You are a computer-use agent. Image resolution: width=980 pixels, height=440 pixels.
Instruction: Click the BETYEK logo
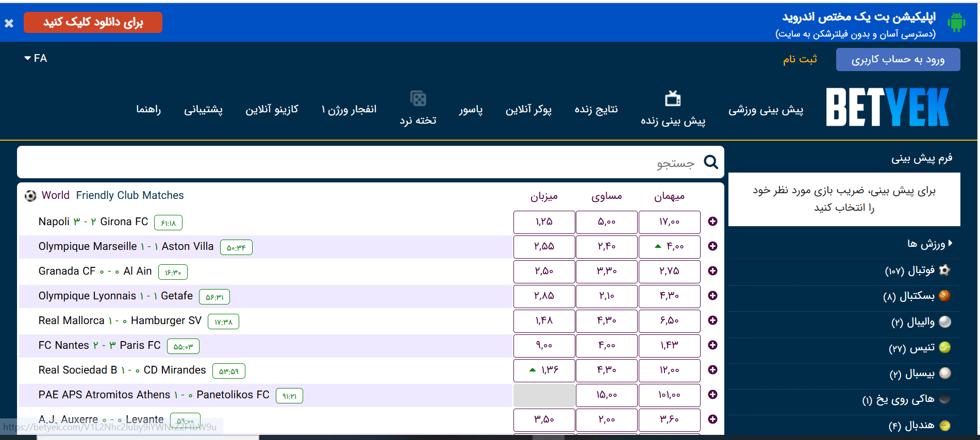pos(887,107)
